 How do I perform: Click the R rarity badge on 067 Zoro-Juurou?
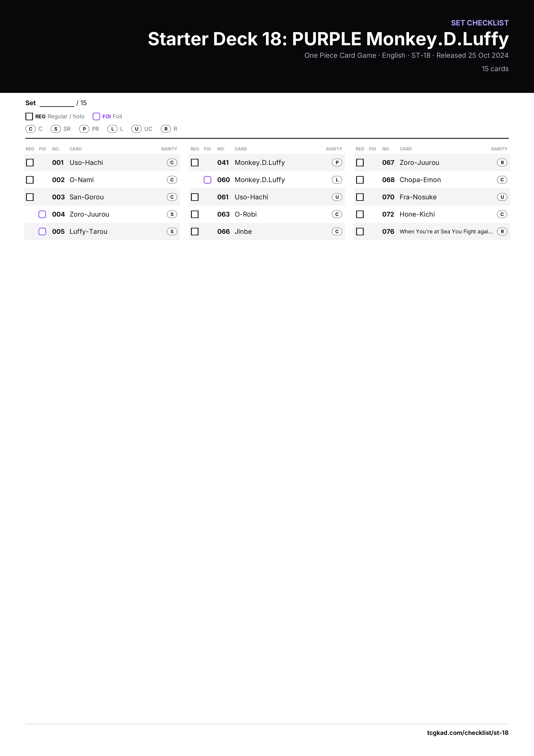click(502, 163)
